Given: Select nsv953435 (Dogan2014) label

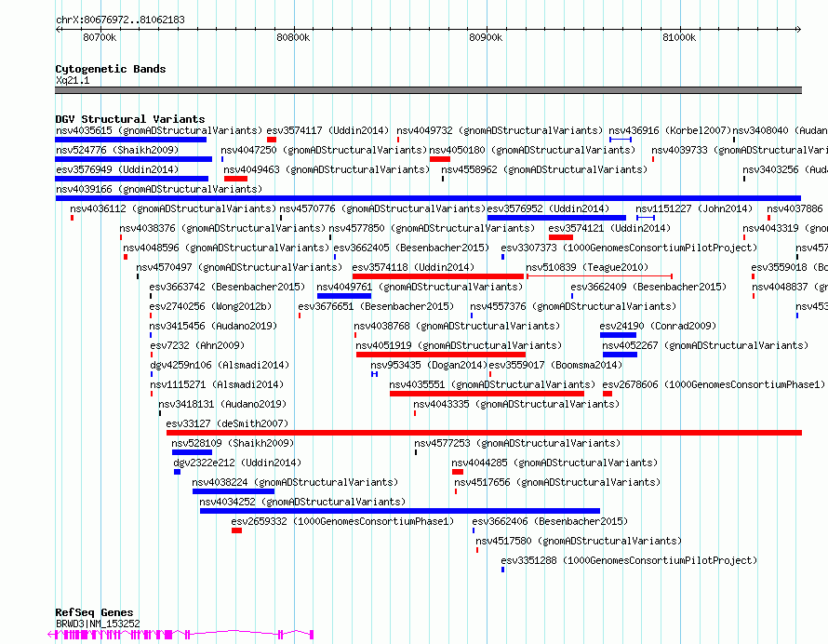Looking at the screenshot, I should pyautogui.click(x=429, y=365).
